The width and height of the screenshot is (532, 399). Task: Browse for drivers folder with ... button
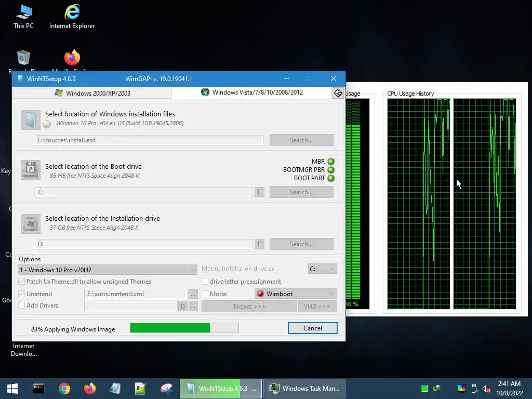(193, 307)
